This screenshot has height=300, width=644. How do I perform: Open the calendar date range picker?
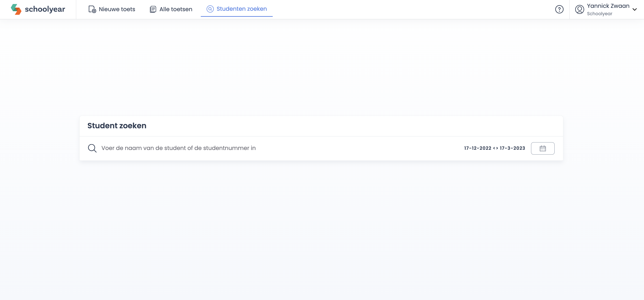click(x=542, y=148)
